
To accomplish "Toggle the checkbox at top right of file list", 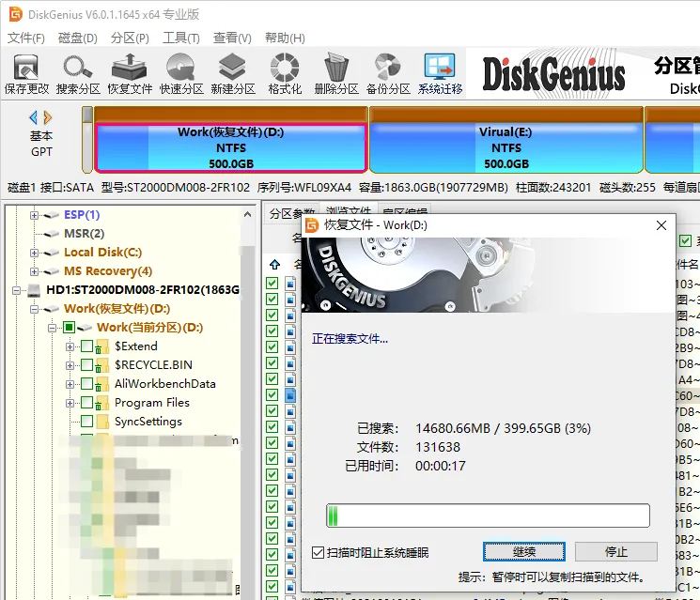I will [x=685, y=241].
